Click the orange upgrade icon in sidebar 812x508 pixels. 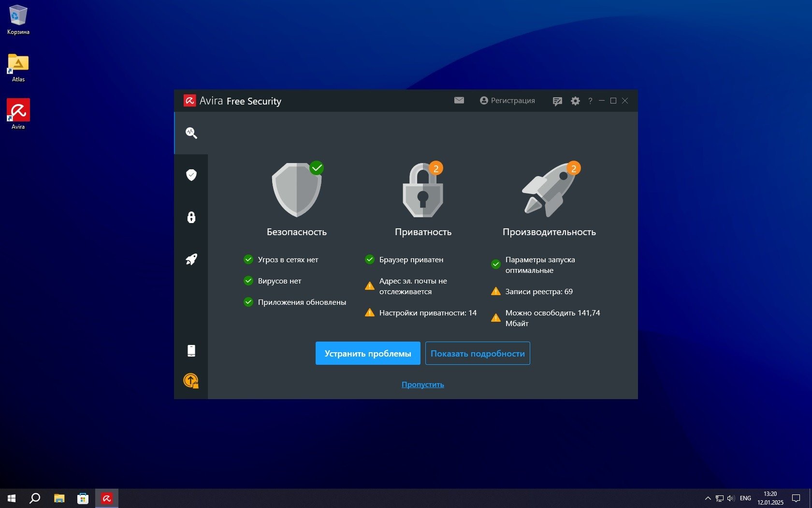[191, 381]
